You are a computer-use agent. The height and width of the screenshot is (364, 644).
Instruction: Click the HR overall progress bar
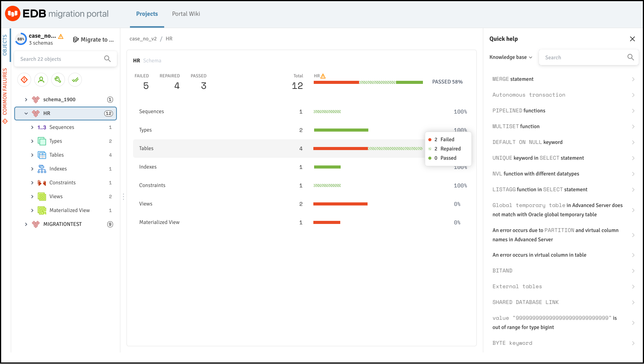coord(368,82)
